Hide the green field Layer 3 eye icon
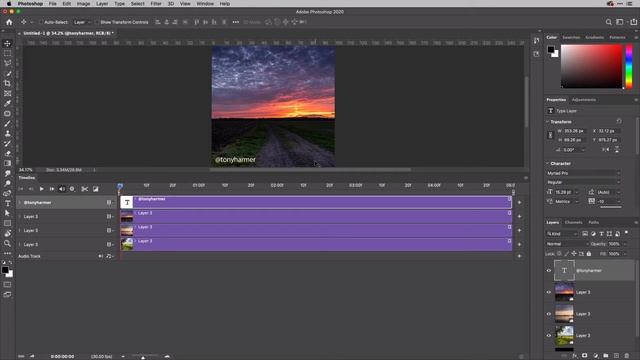 (x=549, y=336)
